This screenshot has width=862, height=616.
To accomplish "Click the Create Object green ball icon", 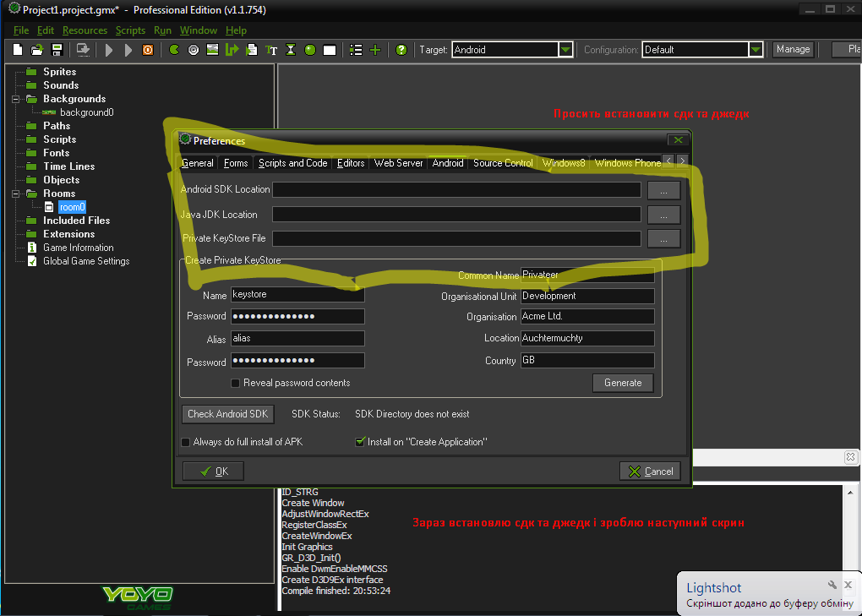I will point(310,50).
